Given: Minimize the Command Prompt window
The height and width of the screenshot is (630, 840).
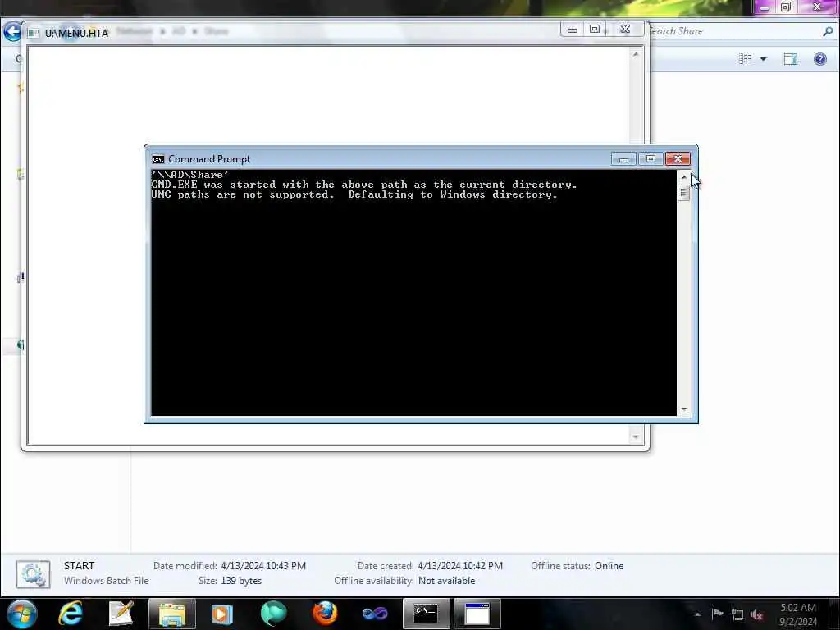Looking at the screenshot, I should 623,159.
